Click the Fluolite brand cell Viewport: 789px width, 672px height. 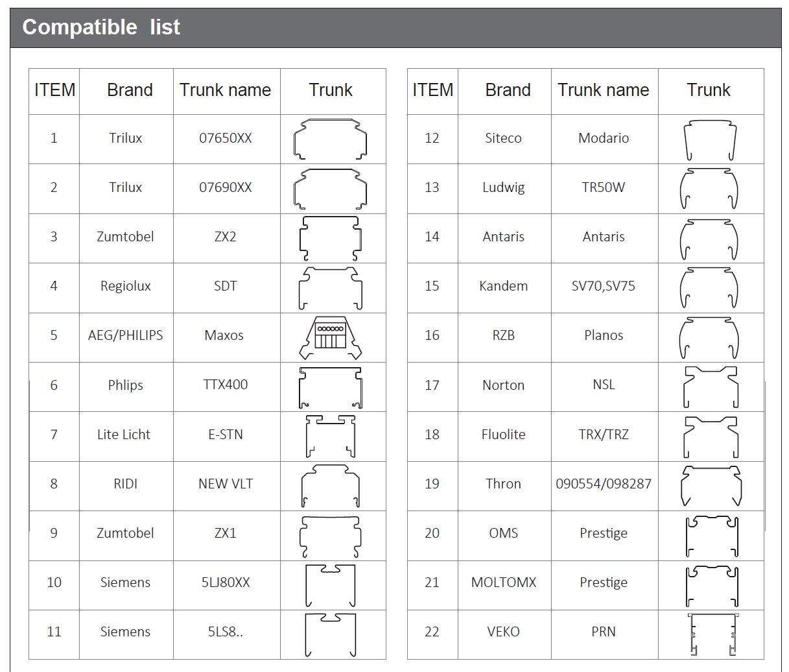[504, 435]
